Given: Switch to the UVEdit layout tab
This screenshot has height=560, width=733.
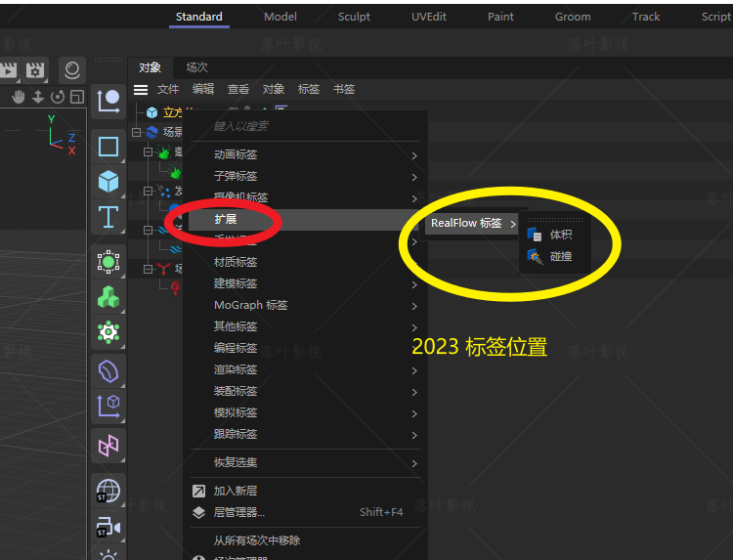Looking at the screenshot, I should (429, 17).
